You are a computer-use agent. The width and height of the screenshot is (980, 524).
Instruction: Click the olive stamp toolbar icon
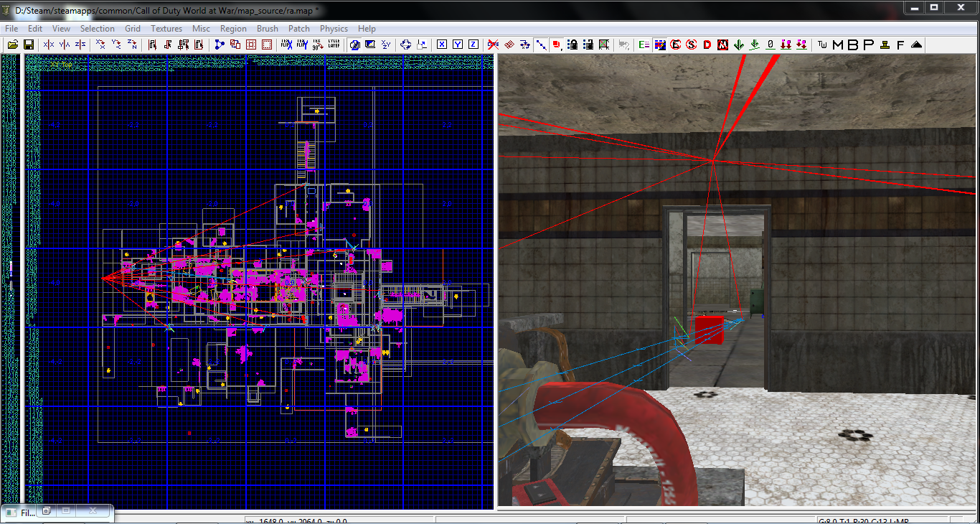click(x=885, y=45)
